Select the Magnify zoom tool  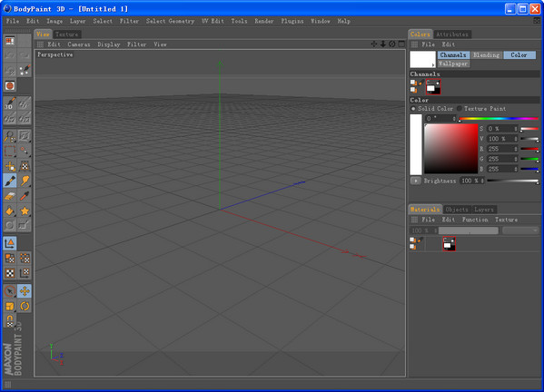point(10,136)
